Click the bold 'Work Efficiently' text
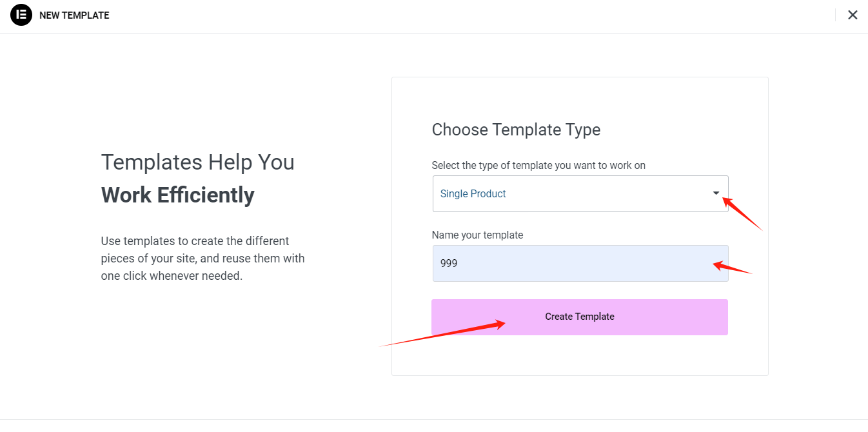 tap(177, 195)
